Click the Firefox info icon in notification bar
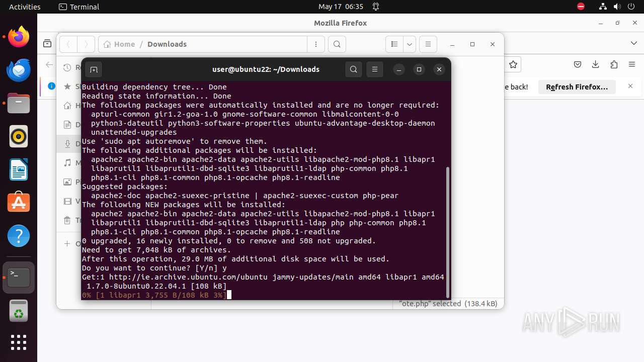Image resolution: width=644 pixels, height=362 pixels. pyautogui.click(x=51, y=86)
